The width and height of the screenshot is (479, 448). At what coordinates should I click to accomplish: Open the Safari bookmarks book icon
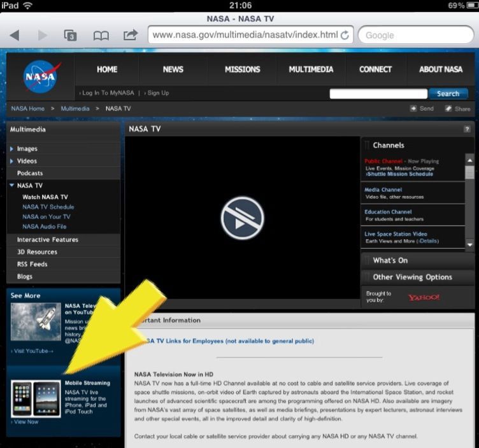click(x=101, y=36)
